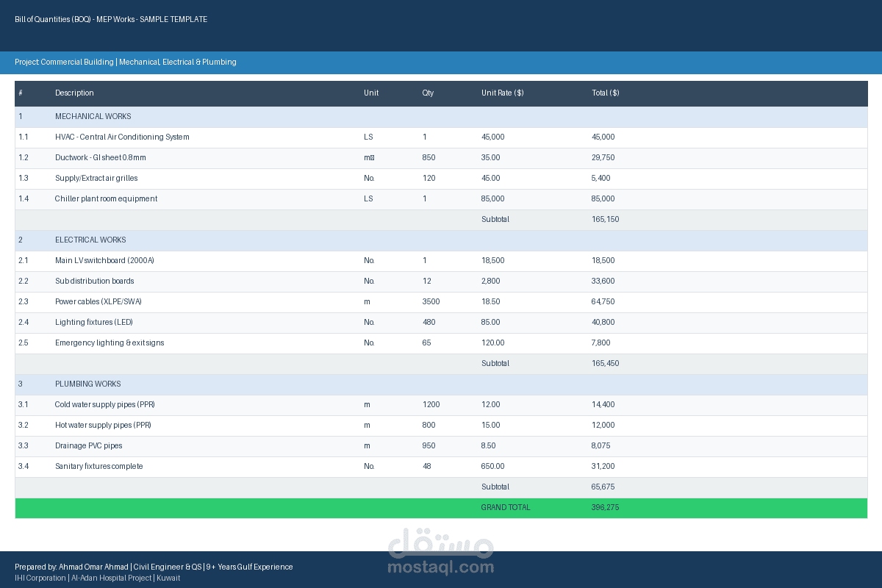
Task: Click 'HVAC - Central Air Conditioning System' description
Action: 122,137
